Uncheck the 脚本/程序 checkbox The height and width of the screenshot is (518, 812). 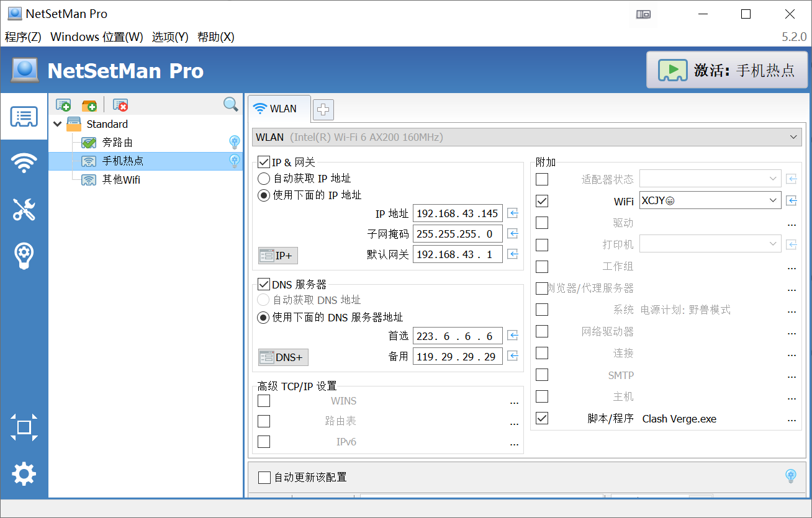(x=542, y=418)
